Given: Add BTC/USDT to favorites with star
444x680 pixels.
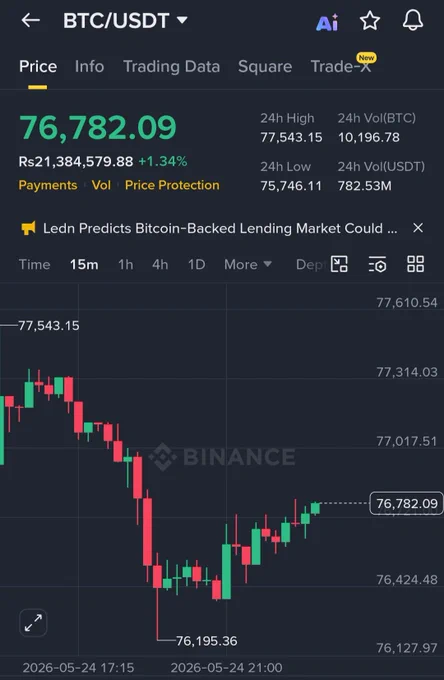Looking at the screenshot, I should (370, 20).
